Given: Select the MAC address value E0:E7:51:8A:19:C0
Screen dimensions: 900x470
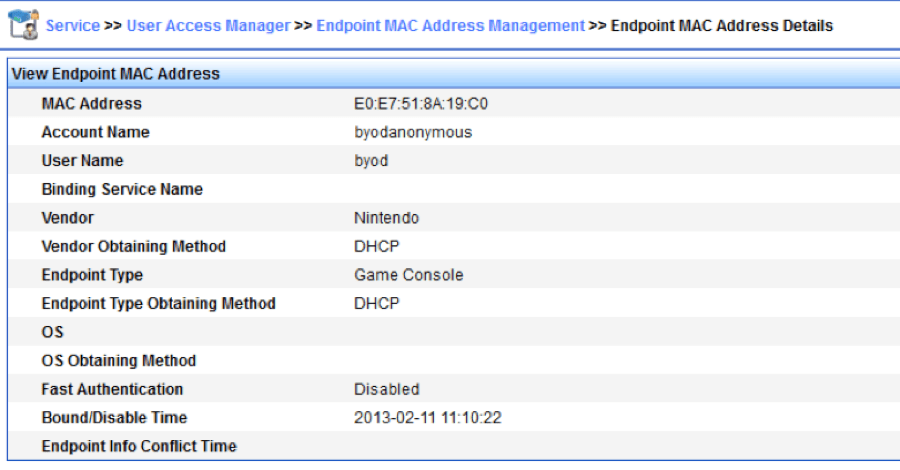Looking at the screenshot, I should tap(427, 103).
